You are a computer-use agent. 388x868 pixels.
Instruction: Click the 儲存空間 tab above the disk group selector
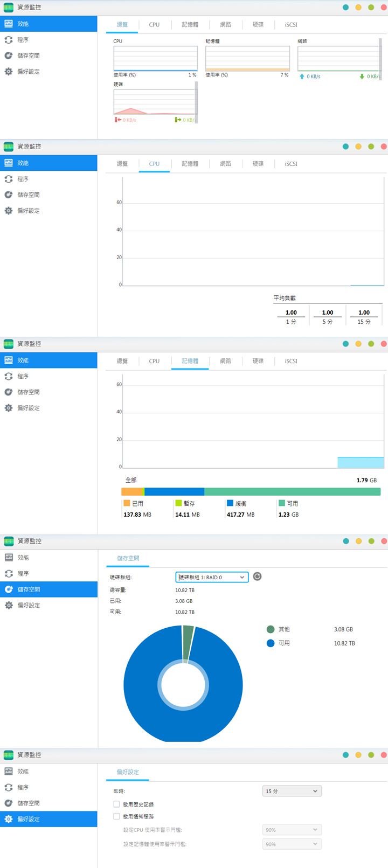coord(128,558)
